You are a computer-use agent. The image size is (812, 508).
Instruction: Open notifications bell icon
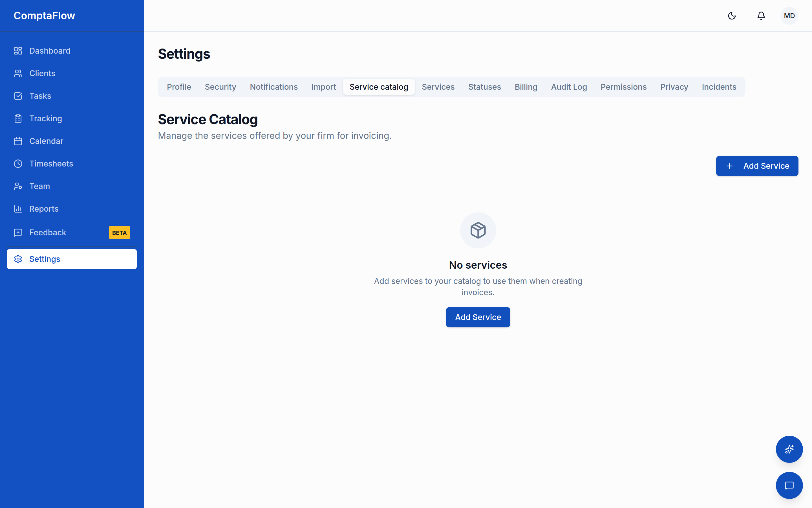click(x=761, y=16)
